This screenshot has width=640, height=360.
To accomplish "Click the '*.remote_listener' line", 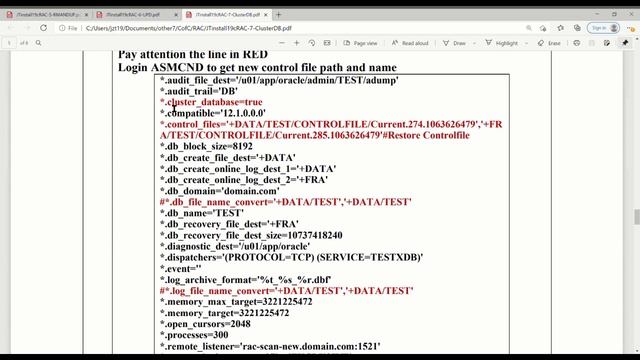I will [x=270, y=347].
